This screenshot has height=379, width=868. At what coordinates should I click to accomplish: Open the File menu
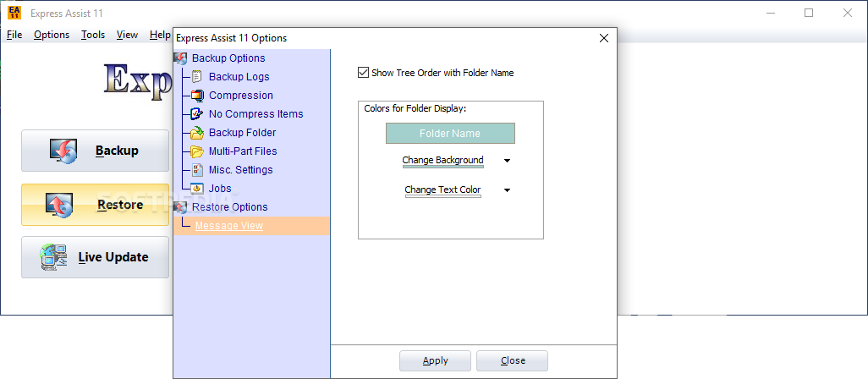coord(14,35)
